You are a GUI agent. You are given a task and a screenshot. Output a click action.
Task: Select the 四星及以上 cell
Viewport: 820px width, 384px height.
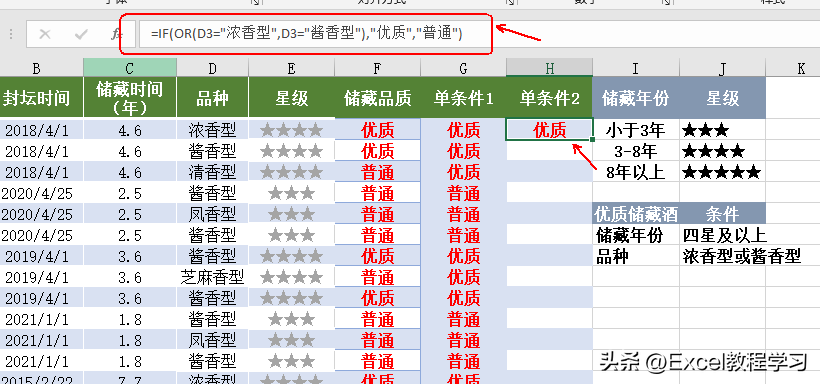click(x=722, y=235)
